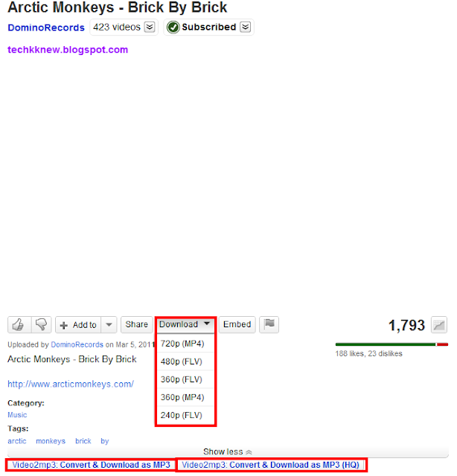Select 720p (MP4) download option
Screen dimensions: 457x476
click(x=185, y=344)
